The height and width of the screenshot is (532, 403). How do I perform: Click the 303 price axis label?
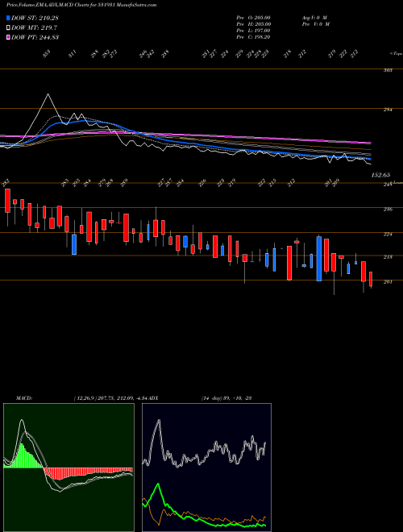point(388,70)
